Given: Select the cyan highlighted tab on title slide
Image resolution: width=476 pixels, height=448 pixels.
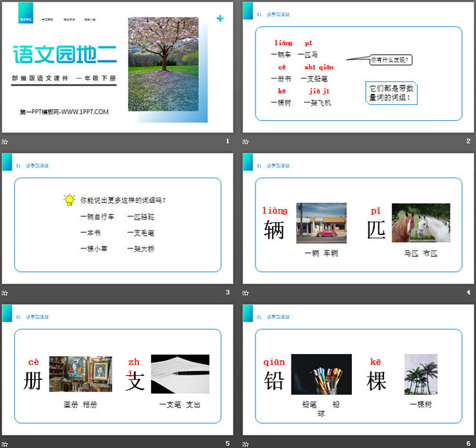Looking at the screenshot, I should [x=26, y=19].
